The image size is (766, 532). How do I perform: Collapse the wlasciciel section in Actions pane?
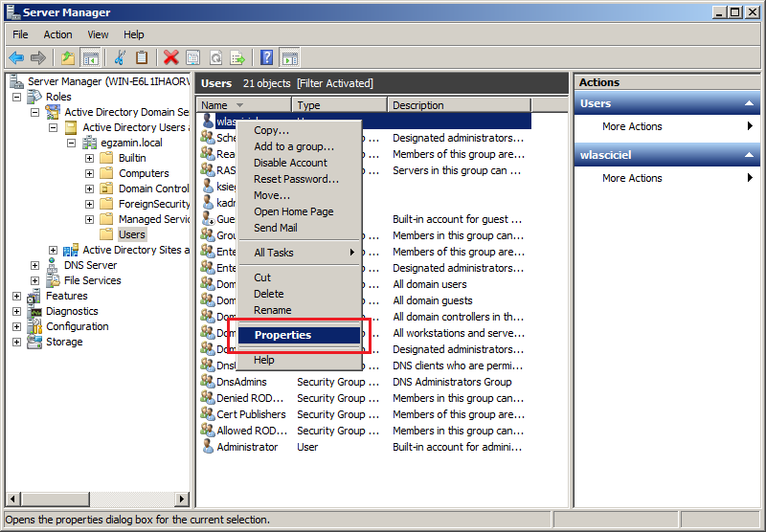click(749, 155)
